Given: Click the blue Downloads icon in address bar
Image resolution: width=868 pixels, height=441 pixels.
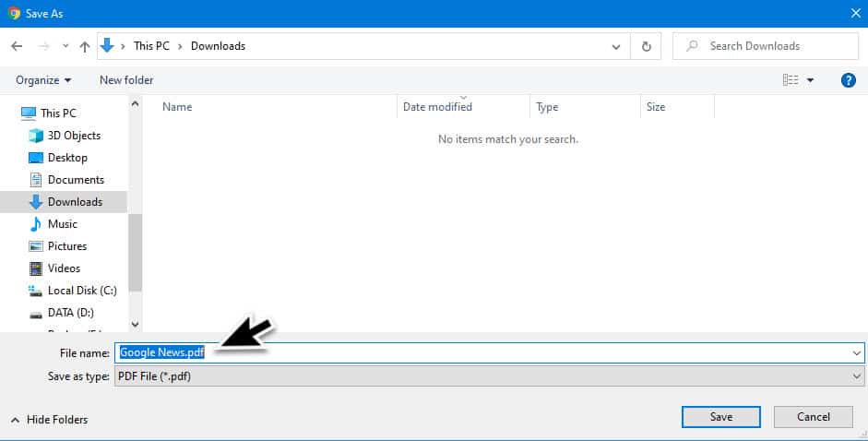Looking at the screenshot, I should [107, 45].
